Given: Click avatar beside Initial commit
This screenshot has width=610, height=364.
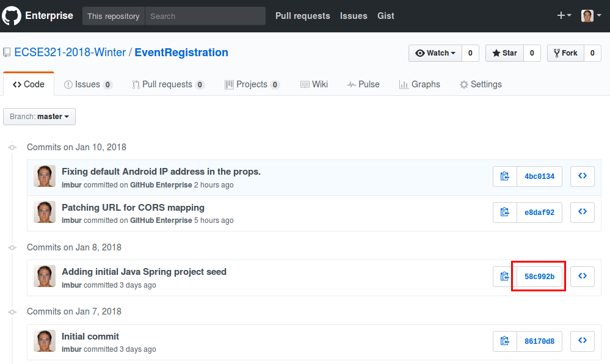Looking at the screenshot, I should pos(45,341).
